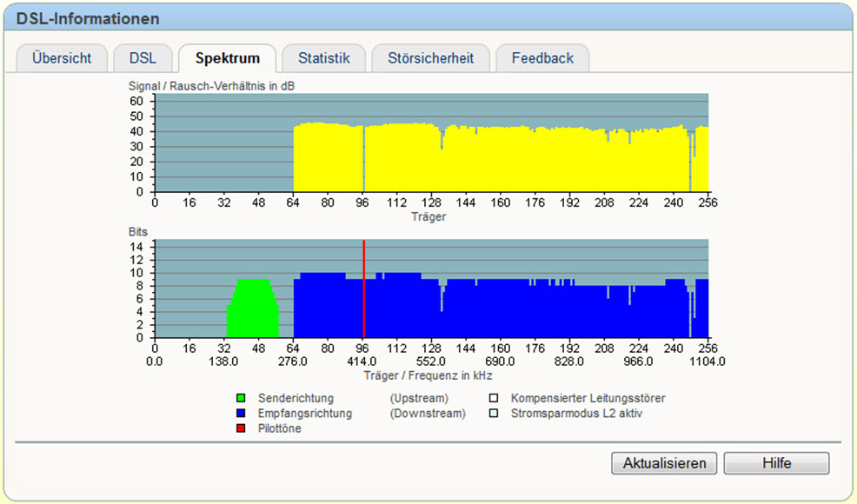Click the 'Signal / Rausch-Verhältnis in dB' label

click(211, 86)
